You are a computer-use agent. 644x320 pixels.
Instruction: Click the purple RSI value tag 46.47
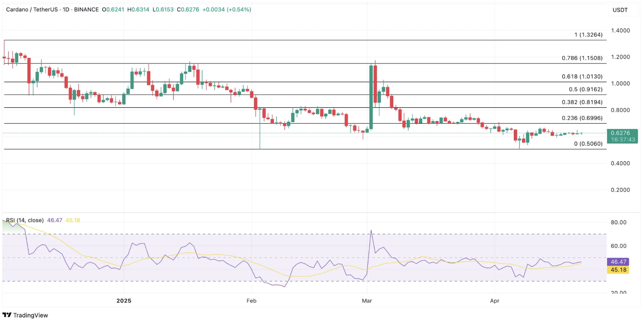pyautogui.click(x=618, y=262)
